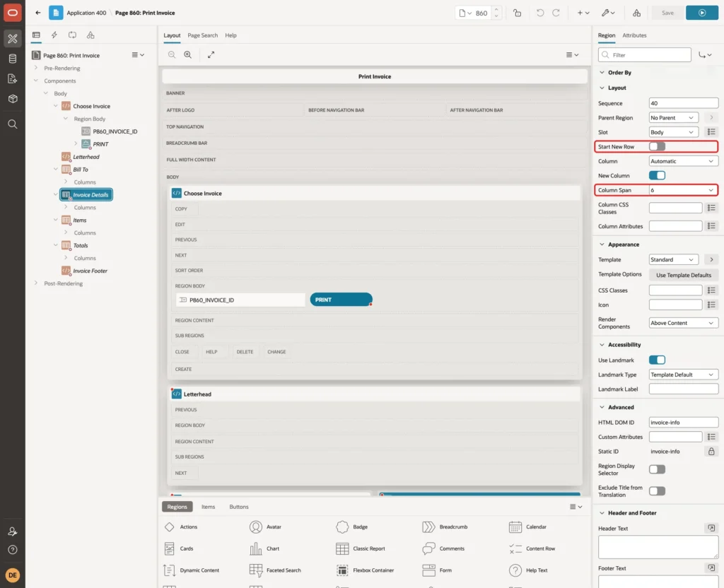
Task: Open Slot Body dropdown
Action: point(674,132)
